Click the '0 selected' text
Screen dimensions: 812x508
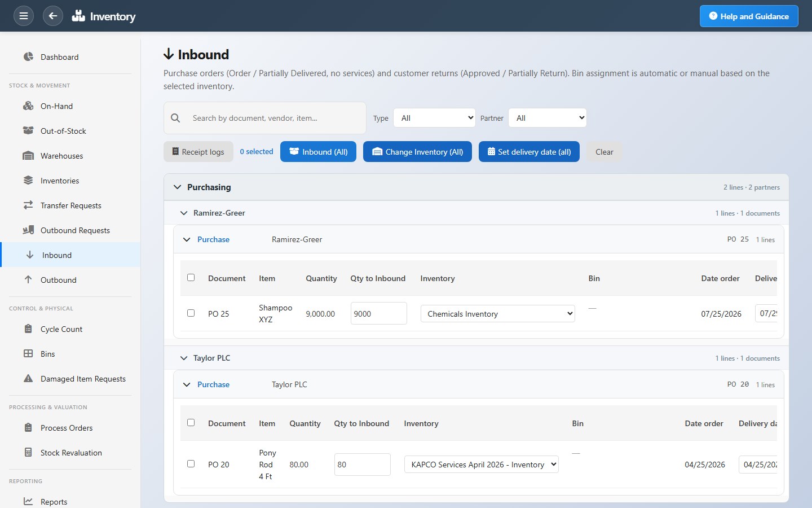tap(257, 151)
